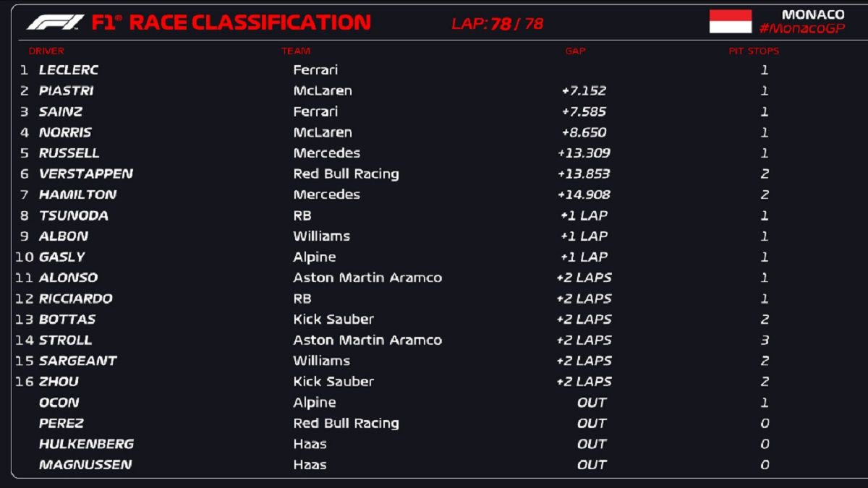Click the GAP column header
Screen dimensions: 868x488
[575, 51]
